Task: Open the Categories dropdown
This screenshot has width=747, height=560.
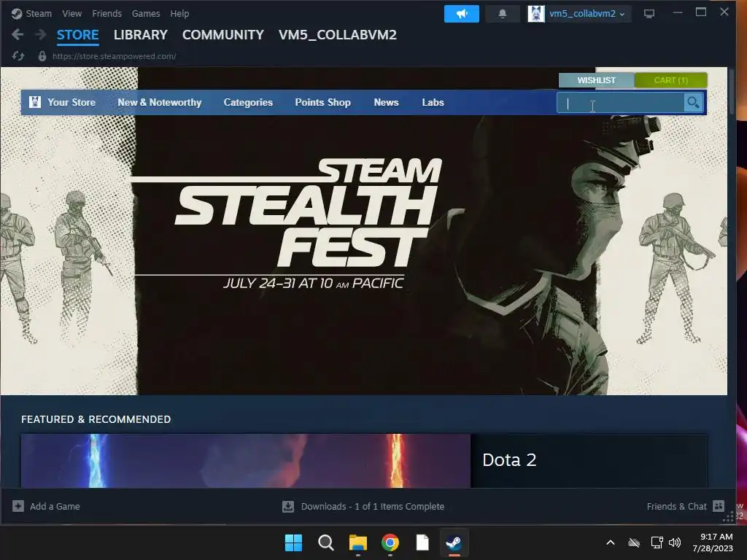Action: coord(248,102)
